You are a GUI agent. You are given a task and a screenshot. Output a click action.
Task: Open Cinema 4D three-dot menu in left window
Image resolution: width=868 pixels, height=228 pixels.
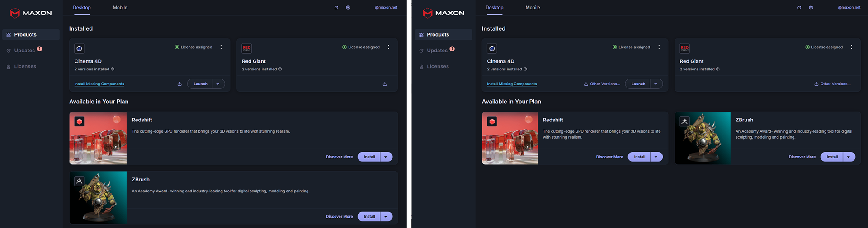[x=221, y=47]
